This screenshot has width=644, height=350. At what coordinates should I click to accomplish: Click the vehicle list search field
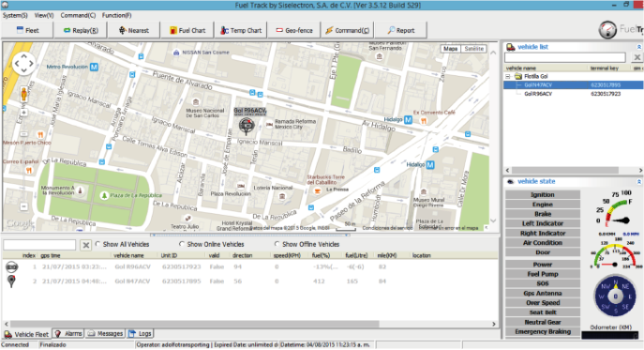coord(565,57)
